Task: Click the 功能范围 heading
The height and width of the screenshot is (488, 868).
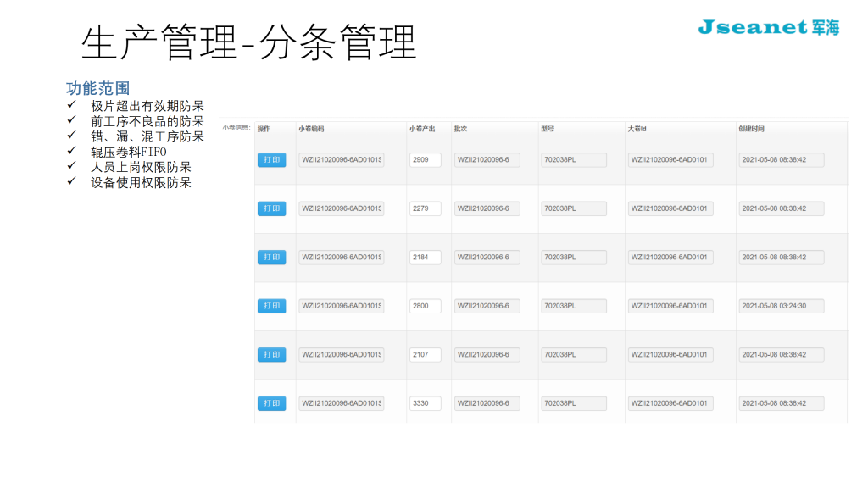Action: 97,88
